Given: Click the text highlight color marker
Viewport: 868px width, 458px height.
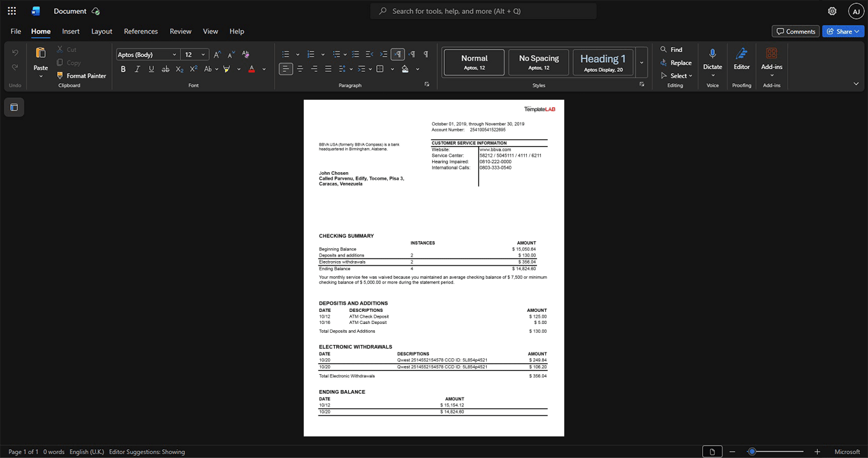Looking at the screenshot, I should (226, 69).
